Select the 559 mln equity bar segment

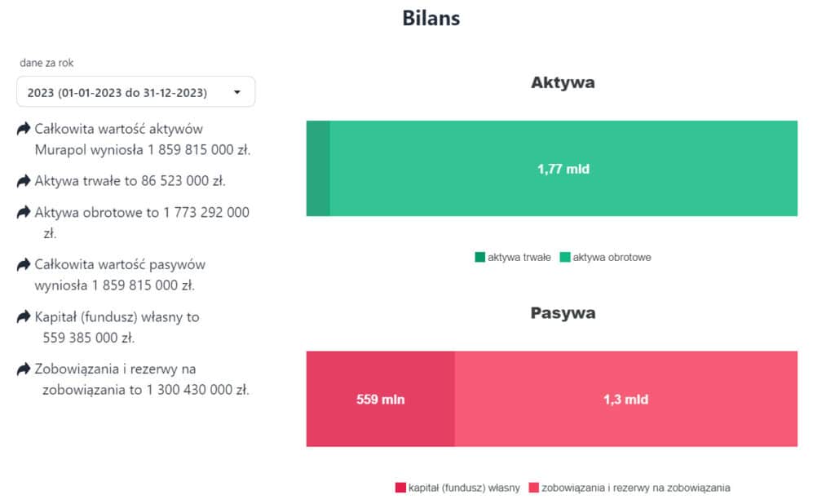[x=380, y=400]
